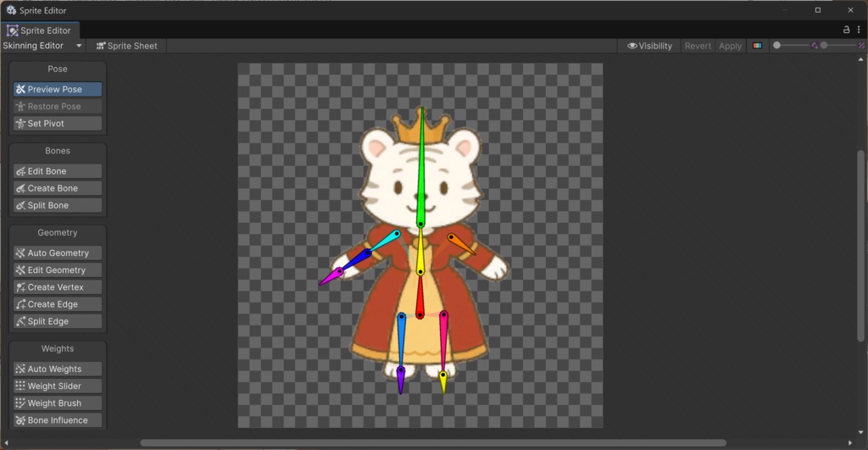The image size is (868, 450).
Task: Select the cyan upper arm bone
Action: pyautogui.click(x=383, y=243)
